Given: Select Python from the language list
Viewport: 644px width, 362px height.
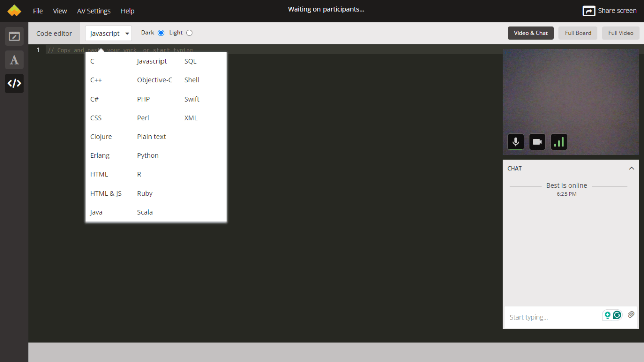Looking at the screenshot, I should click(147, 155).
